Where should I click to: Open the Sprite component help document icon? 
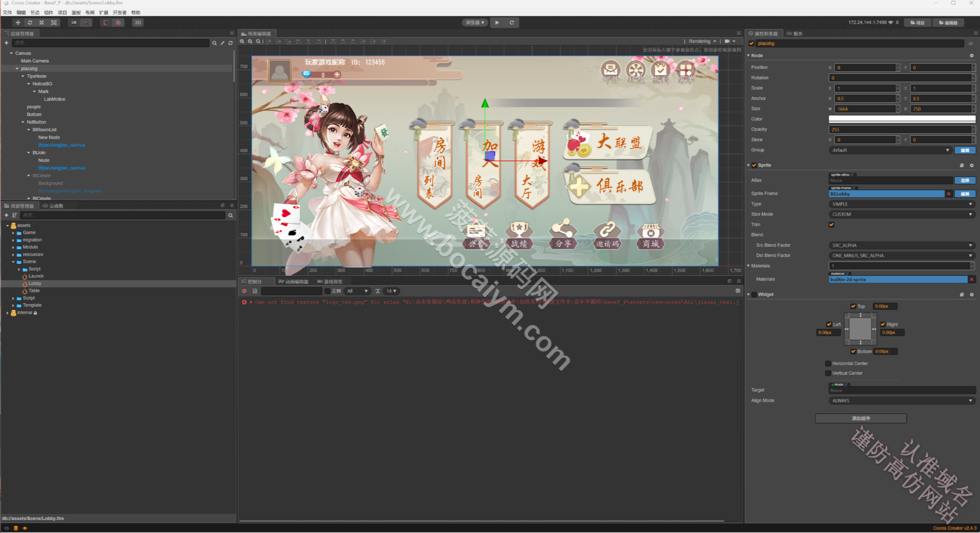962,165
